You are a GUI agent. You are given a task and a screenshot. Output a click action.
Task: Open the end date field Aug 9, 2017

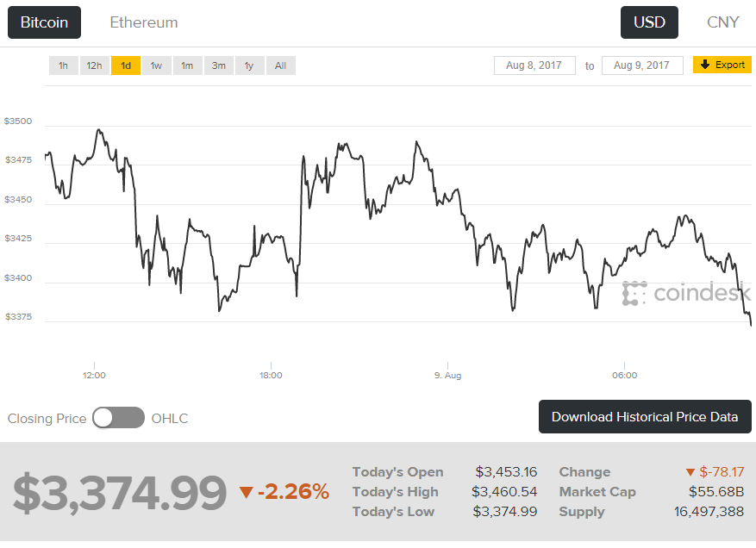[x=642, y=65]
